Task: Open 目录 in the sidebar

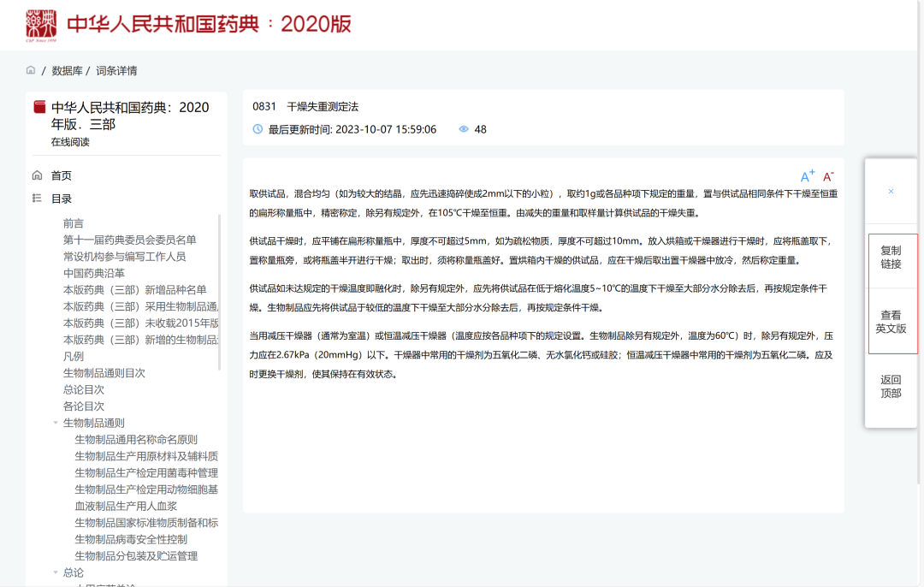Action: click(62, 199)
